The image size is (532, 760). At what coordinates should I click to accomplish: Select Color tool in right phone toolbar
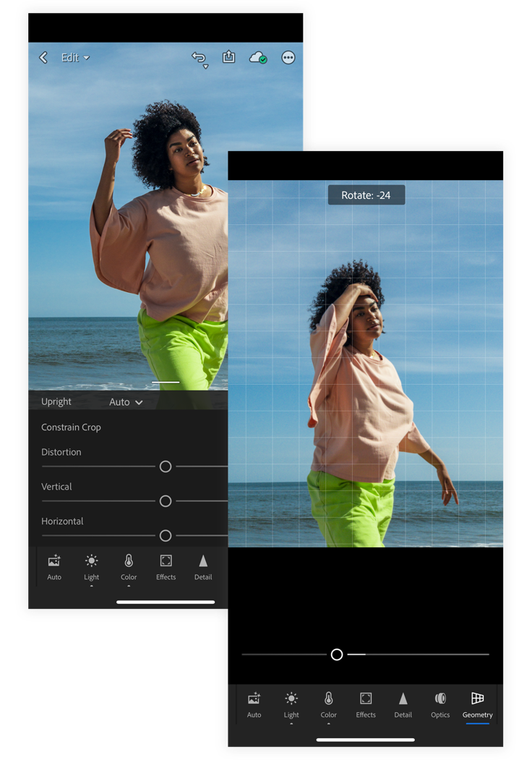click(x=328, y=705)
